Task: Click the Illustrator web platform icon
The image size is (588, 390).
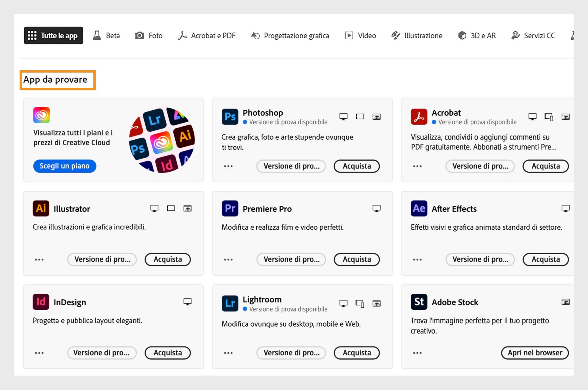Action: tap(187, 209)
